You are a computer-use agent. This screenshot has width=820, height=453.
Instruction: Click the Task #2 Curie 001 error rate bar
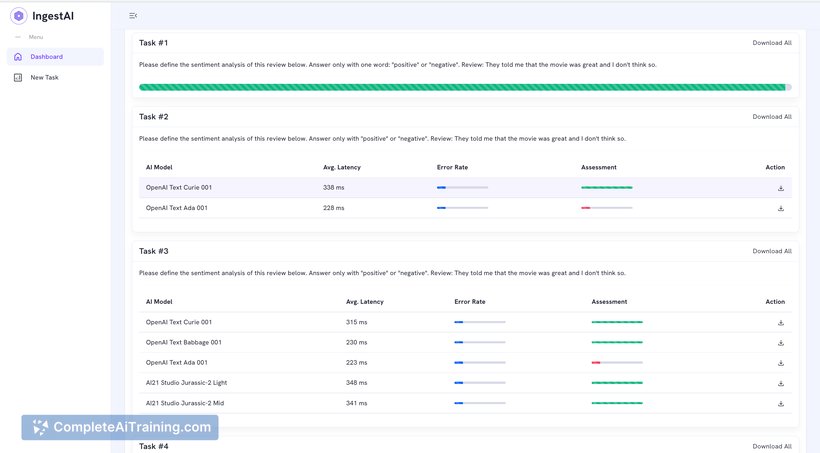462,187
